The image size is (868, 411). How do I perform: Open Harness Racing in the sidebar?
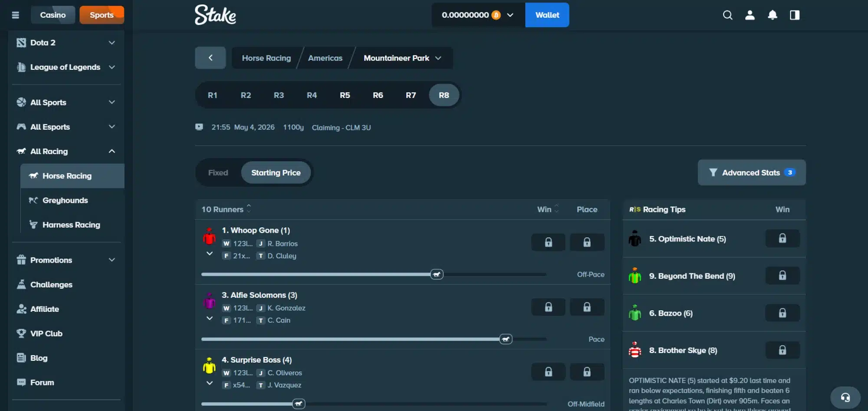(72, 225)
